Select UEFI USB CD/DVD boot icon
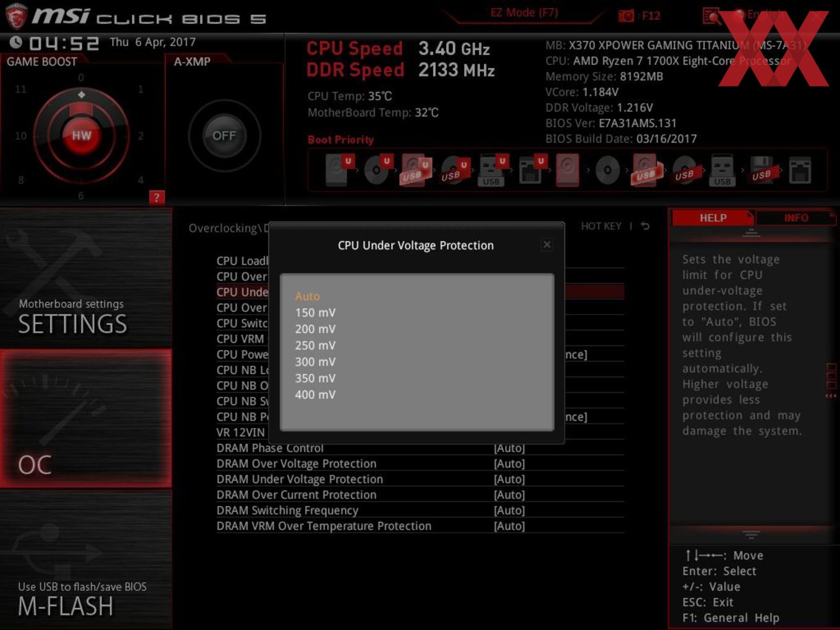This screenshot has width=840, height=630. 455,170
